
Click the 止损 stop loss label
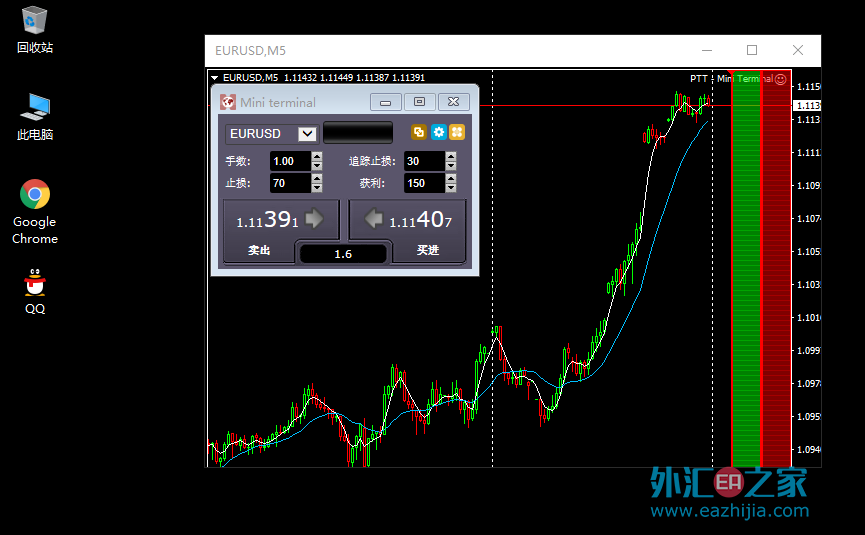click(x=238, y=183)
